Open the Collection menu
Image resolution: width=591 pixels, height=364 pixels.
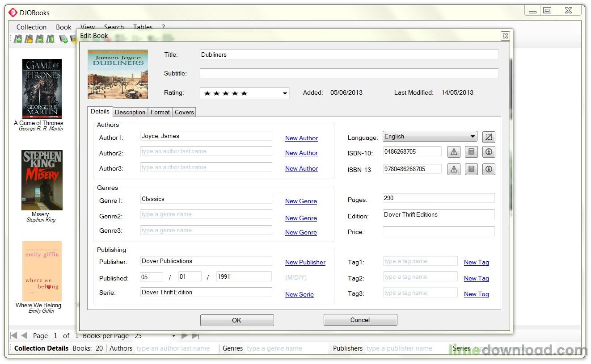(x=31, y=27)
